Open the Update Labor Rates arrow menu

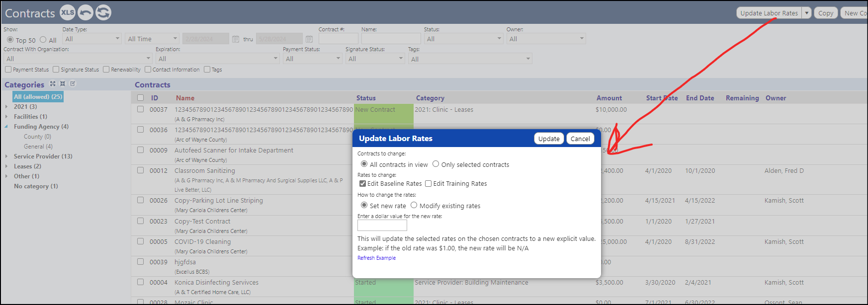point(807,13)
